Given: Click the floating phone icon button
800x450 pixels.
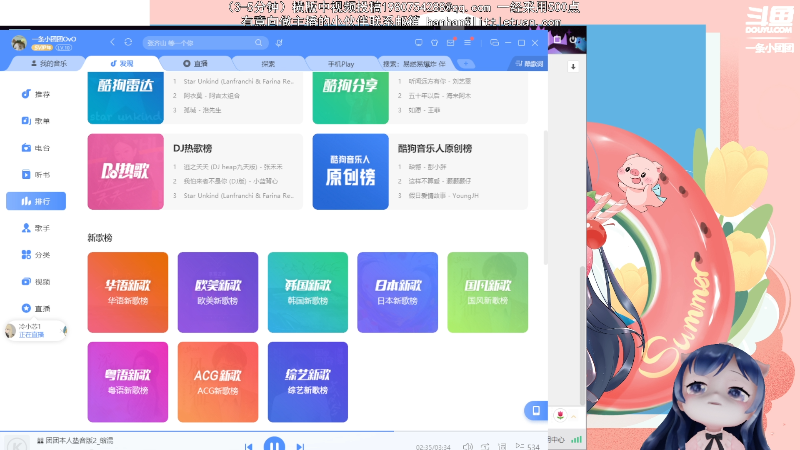Looking at the screenshot, I should coord(536,410).
